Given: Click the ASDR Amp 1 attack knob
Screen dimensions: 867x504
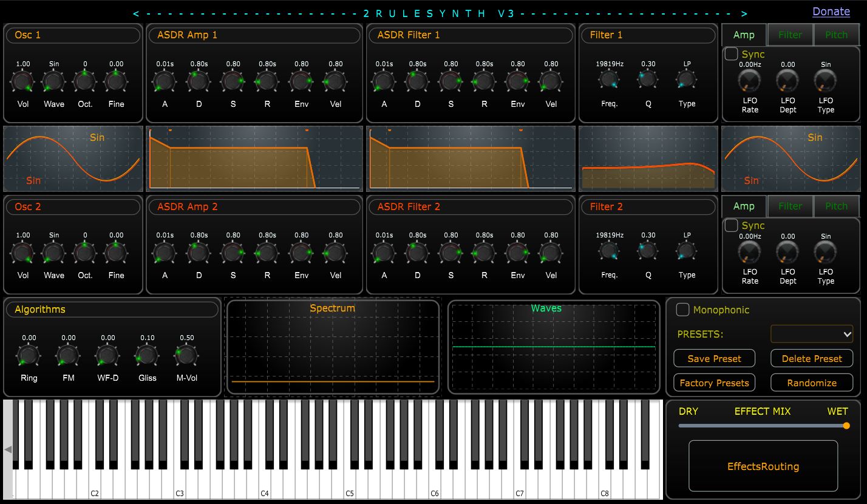Looking at the screenshot, I should pos(165,81).
